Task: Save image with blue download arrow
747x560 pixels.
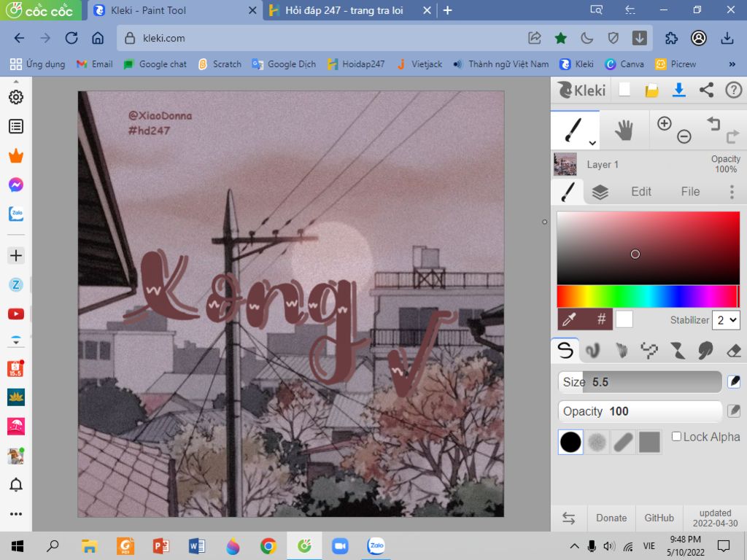Action: [679, 90]
